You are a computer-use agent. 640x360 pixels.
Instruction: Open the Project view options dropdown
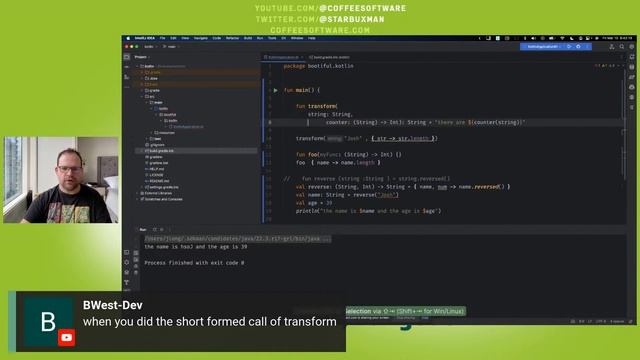tap(142, 57)
